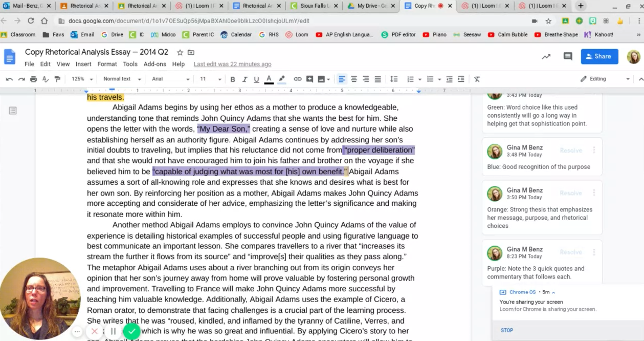Switch to the Sioux Falls tab
644x341 pixels.
click(x=315, y=6)
